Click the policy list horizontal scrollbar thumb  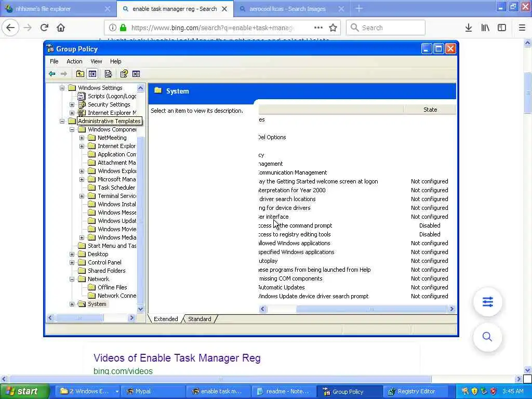371,309
